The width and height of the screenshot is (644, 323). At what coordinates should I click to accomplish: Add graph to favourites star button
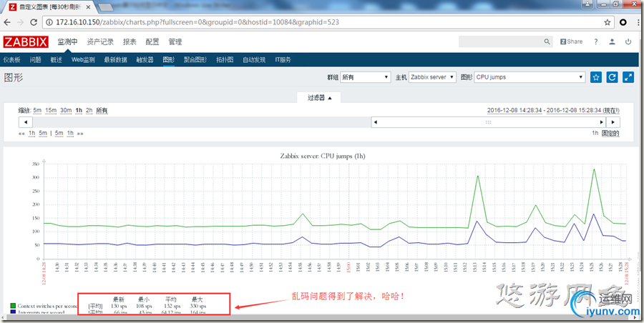(x=596, y=77)
